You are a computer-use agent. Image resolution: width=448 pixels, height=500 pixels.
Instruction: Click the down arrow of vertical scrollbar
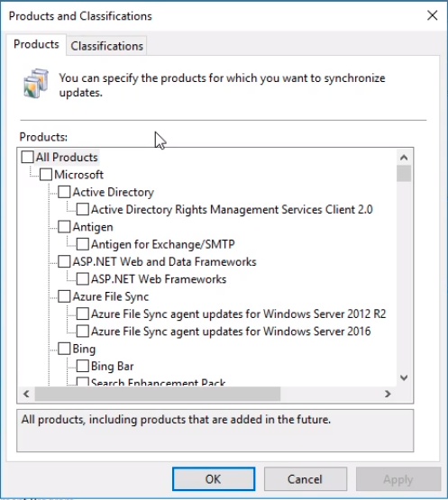pos(404,377)
